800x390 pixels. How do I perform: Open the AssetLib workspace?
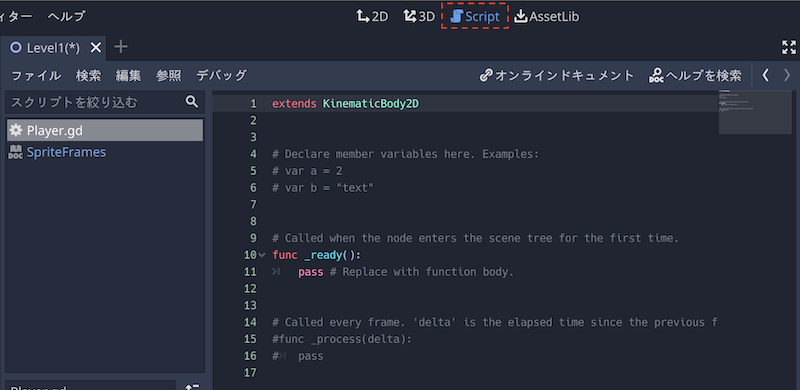[546, 16]
